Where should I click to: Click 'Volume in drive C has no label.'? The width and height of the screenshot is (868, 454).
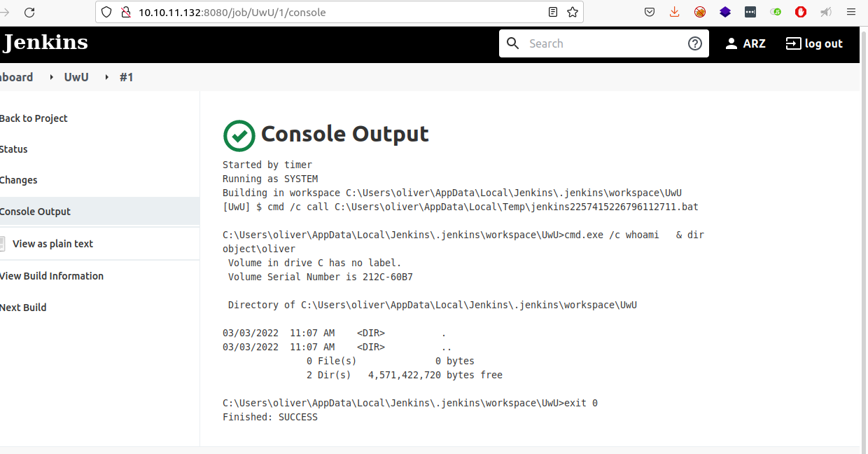coord(315,263)
